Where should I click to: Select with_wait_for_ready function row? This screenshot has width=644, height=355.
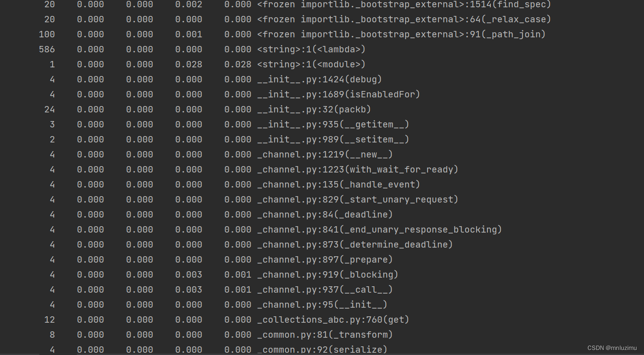coord(357,170)
